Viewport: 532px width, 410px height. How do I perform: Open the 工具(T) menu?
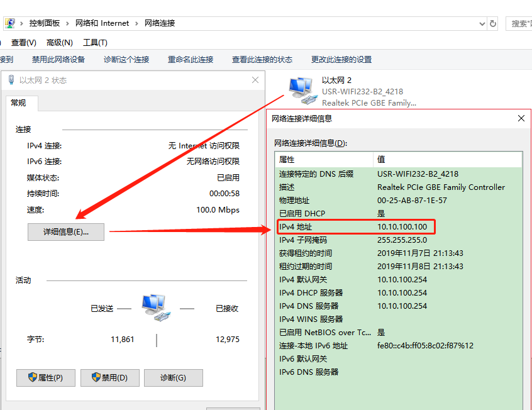[x=95, y=43]
